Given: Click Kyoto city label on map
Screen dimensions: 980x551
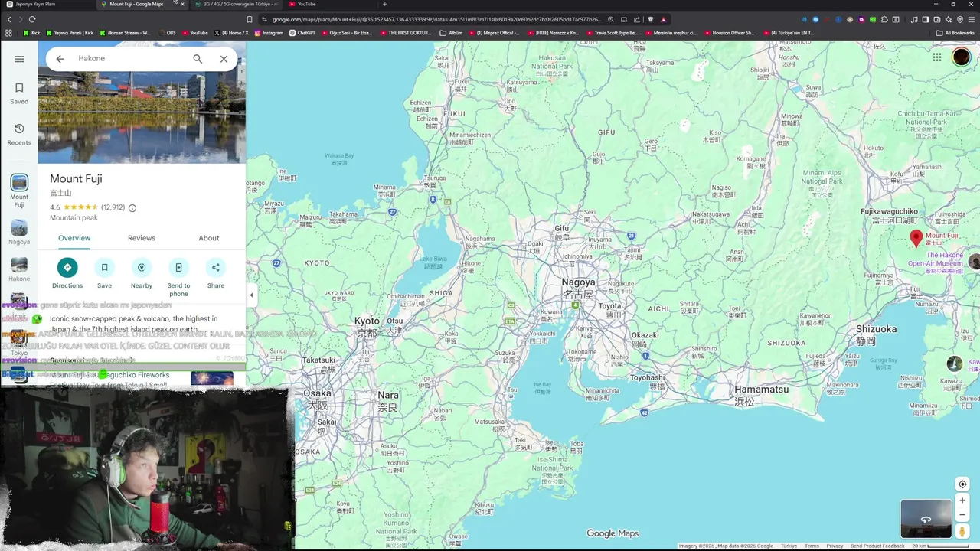Looking at the screenshot, I should [x=367, y=327].
